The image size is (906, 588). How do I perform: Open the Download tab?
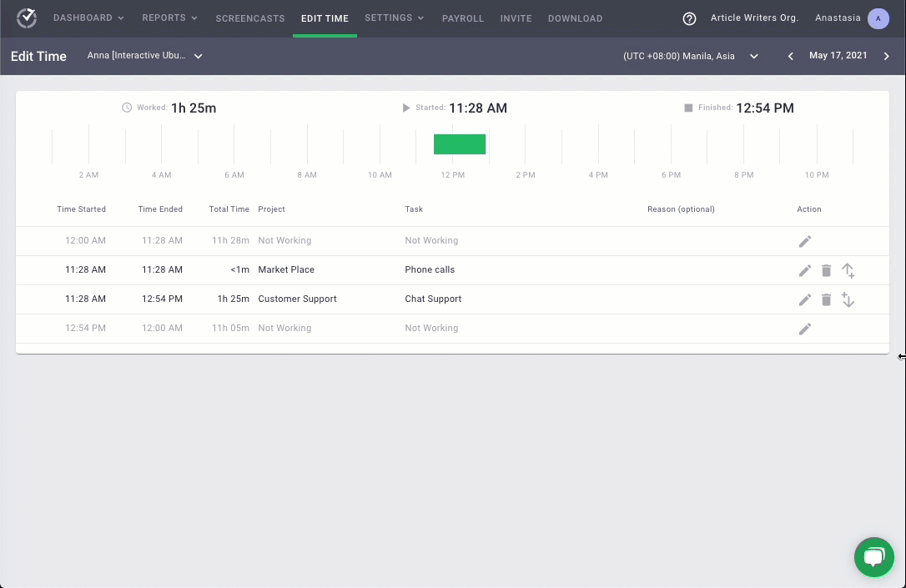575,18
